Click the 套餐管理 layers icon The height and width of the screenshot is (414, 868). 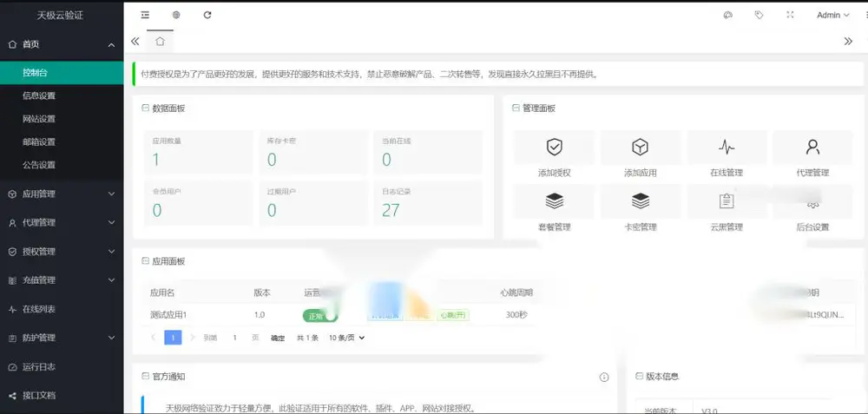click(x=554, y=200)
